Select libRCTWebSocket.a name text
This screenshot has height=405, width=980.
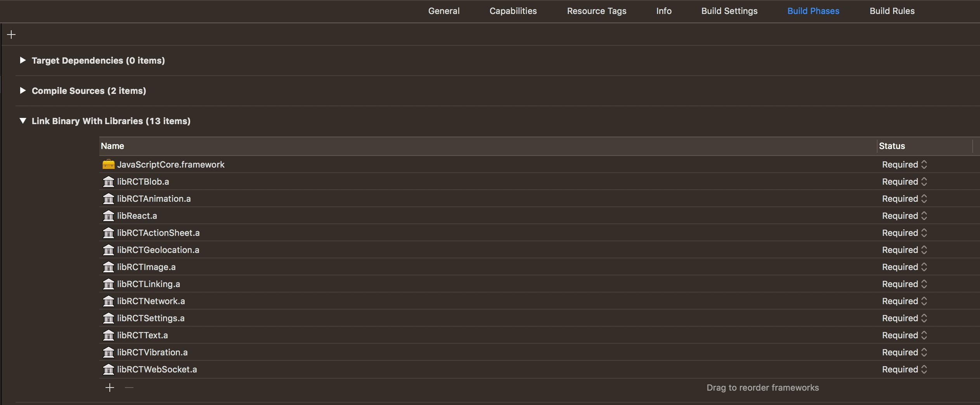pyautogui.click(x=157, y=369)
